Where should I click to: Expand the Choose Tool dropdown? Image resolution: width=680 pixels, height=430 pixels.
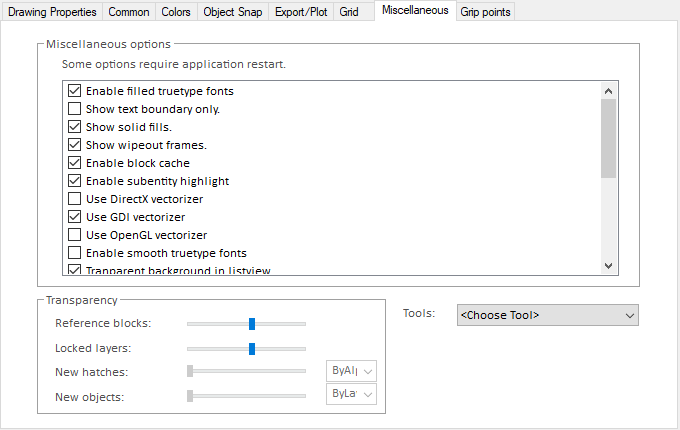point(547,315)
